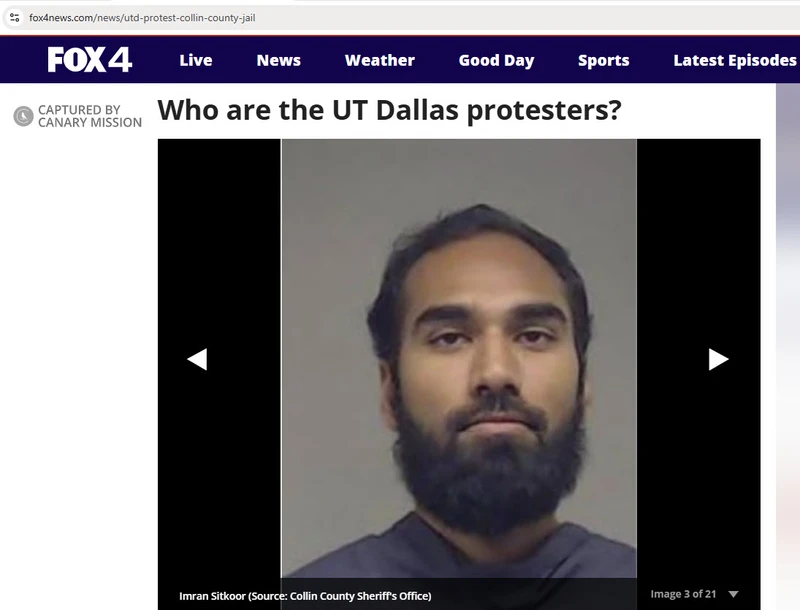
Task: Go to the Weather section
Action: tap(380, 60)
